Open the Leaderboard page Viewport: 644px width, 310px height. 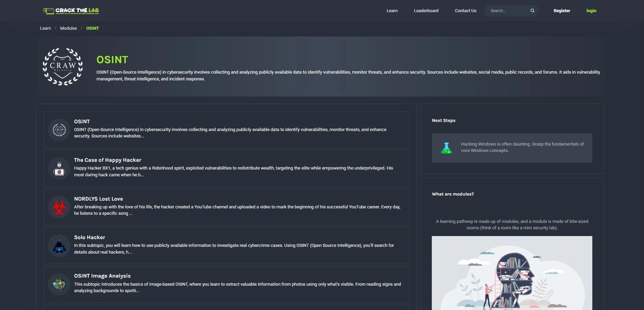click(x=426, y=10)
